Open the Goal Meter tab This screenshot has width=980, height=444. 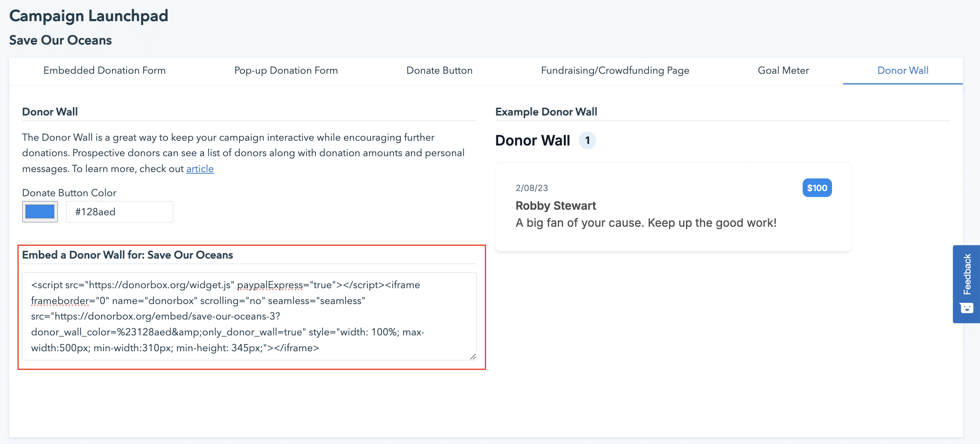tap(783, 71)
